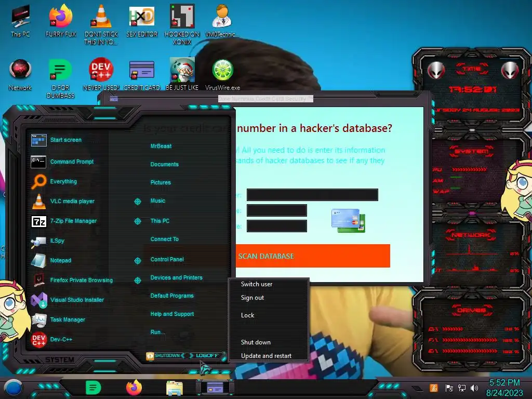Open the BE JUST LIKE Santa desktop icon
Viewport: 532px width, 399px height.
pos(182,75)
